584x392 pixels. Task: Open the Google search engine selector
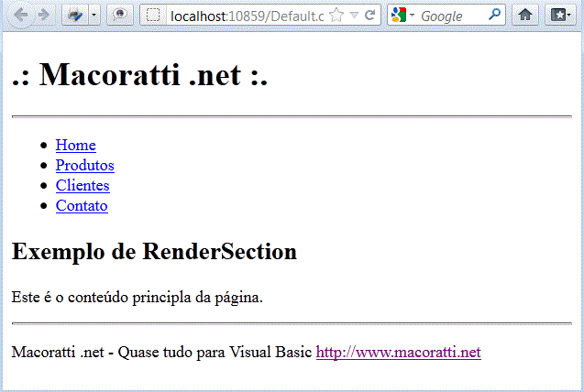click(403, 16)
